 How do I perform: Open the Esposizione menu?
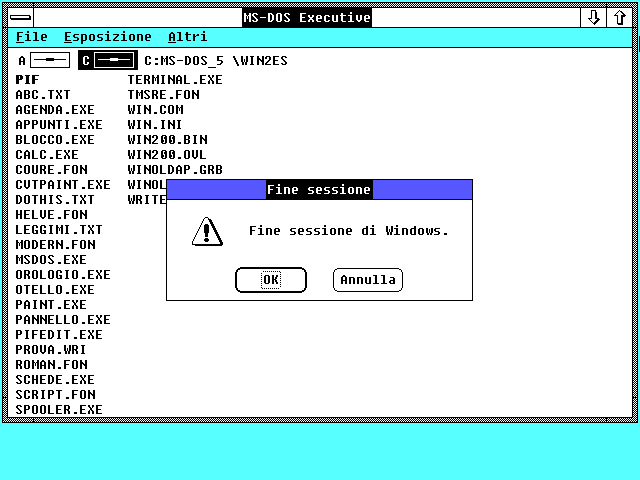[x=108, y=37]
